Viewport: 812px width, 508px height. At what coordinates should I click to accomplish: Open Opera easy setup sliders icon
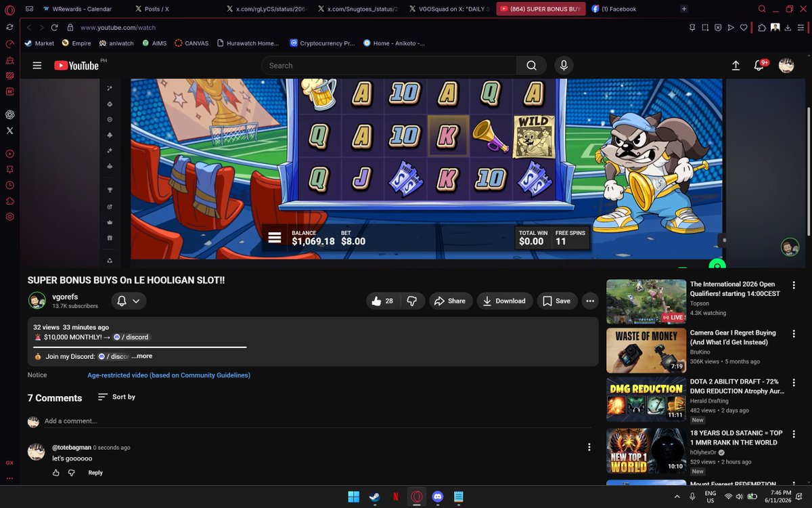coord(801,28)
